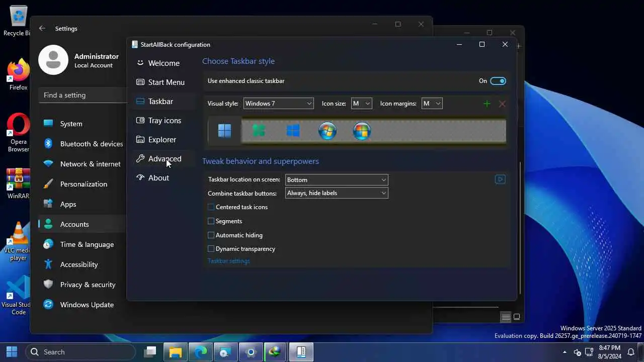Launch VLC media player desktop shortcut
Screen dimensions: 644x362
pyautogui.click(x=18, y=241)
